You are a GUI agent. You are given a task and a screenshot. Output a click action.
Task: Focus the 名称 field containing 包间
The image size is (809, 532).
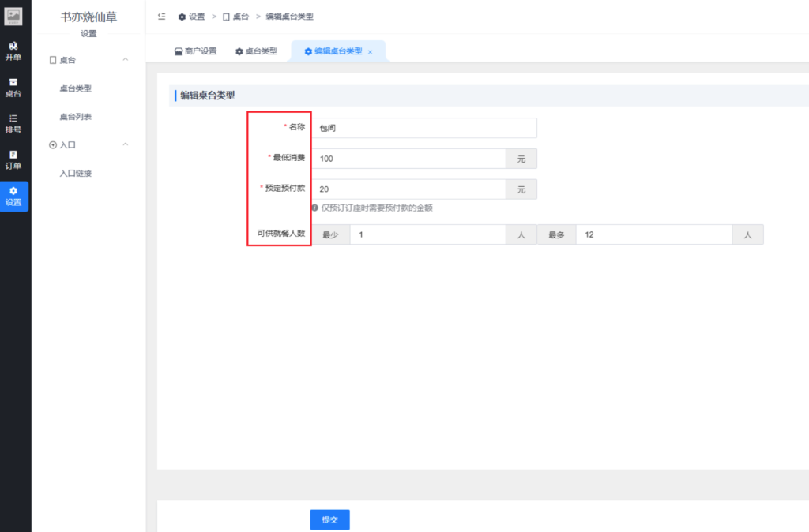point(423,128)
